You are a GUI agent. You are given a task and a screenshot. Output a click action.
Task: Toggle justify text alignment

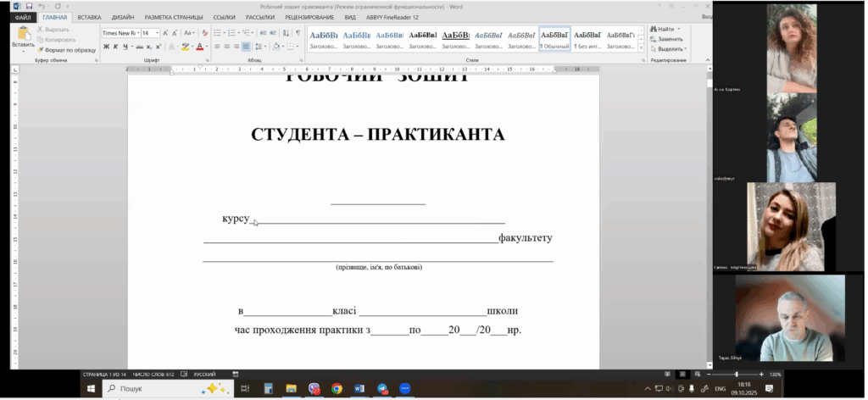(246, 47)
